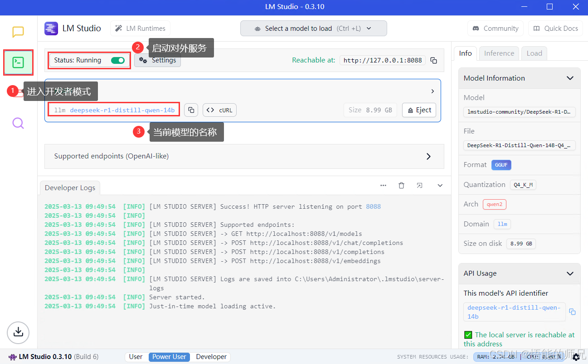This screenshot has width=588, height=364.
Task: Open Quick Docs
Action: (x=555, y=29)
